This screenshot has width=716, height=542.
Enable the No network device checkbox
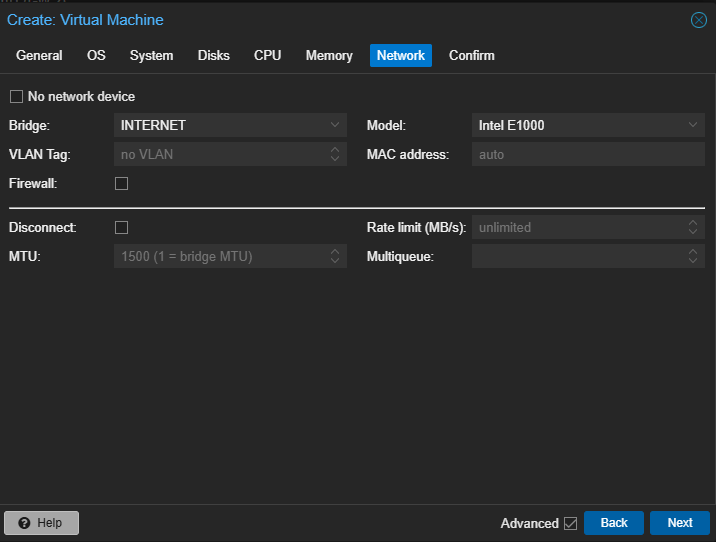(x=16, y=97)
